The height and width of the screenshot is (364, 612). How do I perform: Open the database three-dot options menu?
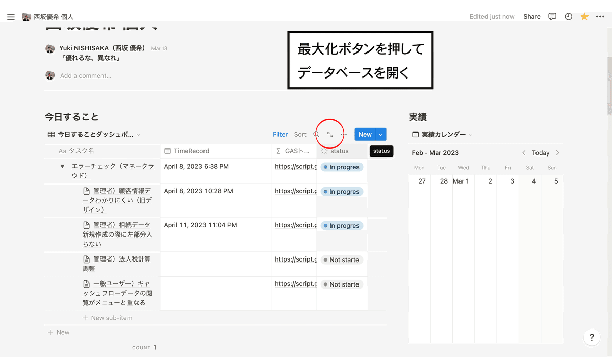click(x=344, y=135)
